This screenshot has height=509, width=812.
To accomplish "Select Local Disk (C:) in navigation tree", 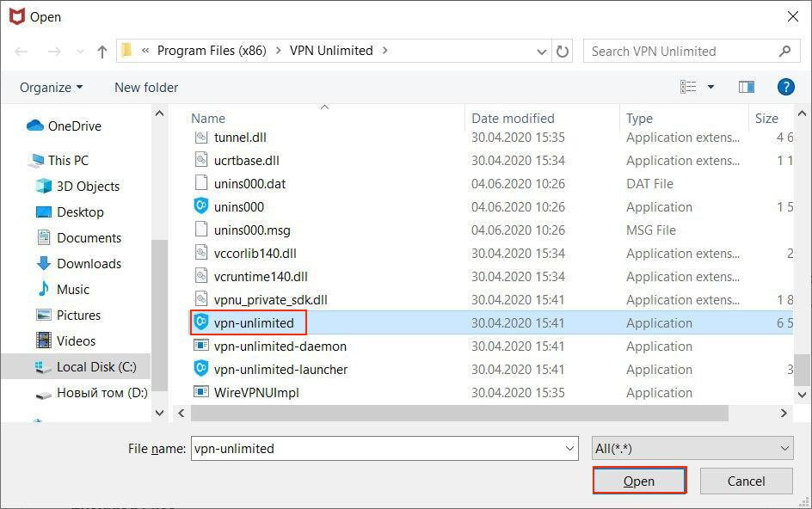I will tap(95, 367).
